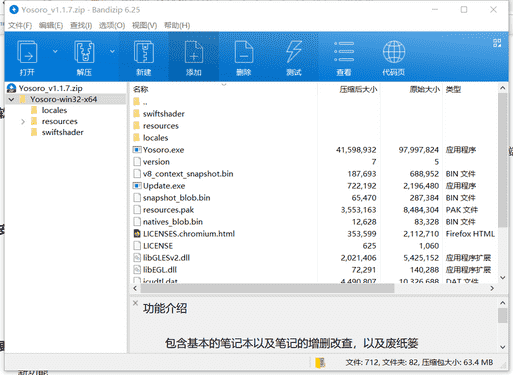Click the grid layout icon in the toolbar corner
Viewport: 513px width, 375px height.
(x=497, y=43)
